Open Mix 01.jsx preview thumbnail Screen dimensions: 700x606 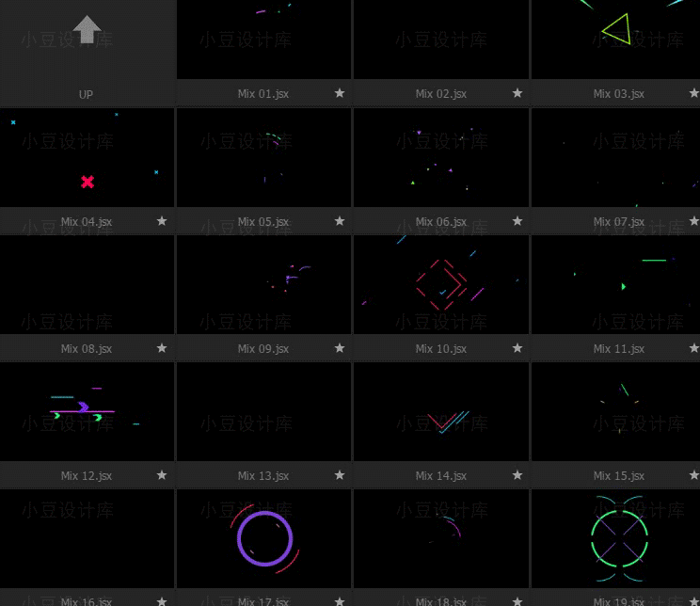coord(263,40)
